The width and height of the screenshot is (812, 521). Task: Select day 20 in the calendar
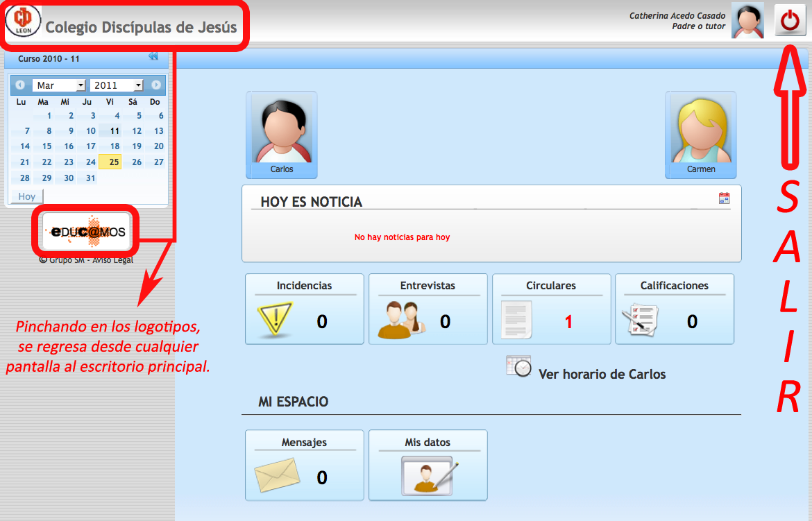tap(155, 146)
